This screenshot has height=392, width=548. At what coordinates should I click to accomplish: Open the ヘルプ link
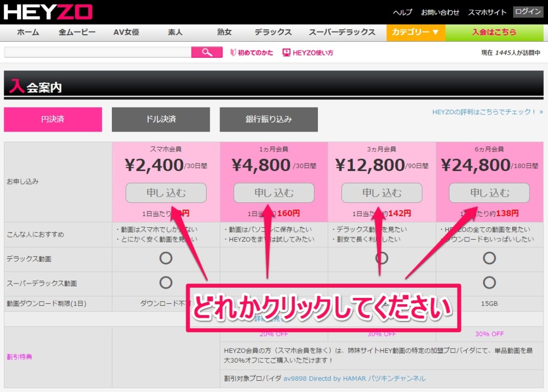[x=402, y=13]
